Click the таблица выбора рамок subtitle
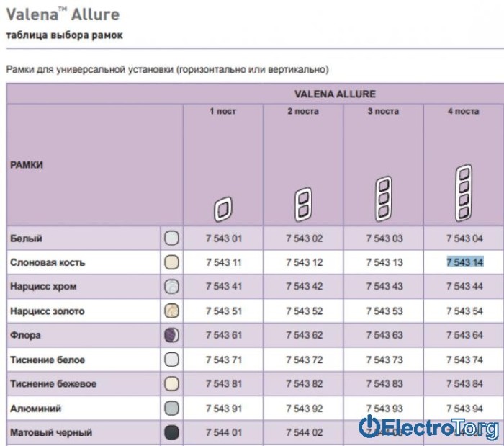The width and height of the screenshot is (504, 446). point(64,35)
